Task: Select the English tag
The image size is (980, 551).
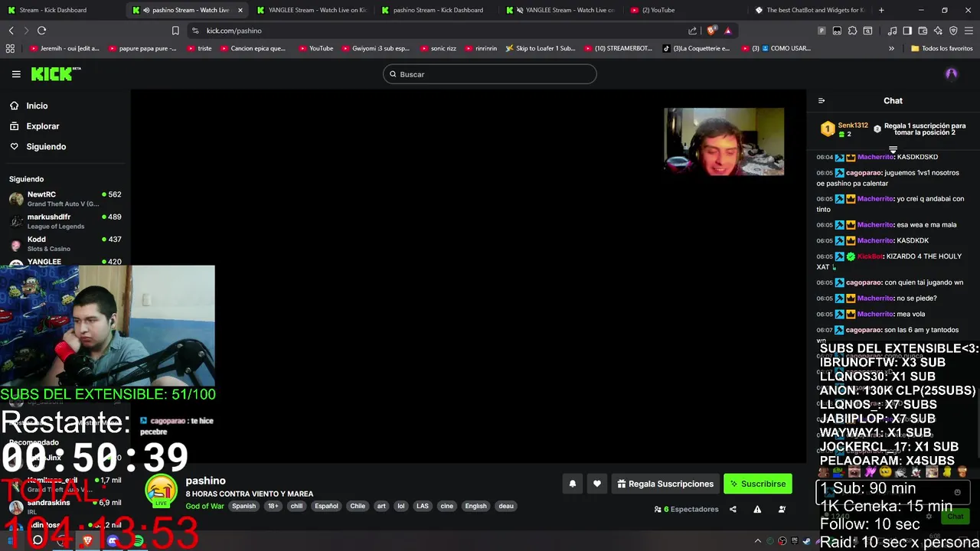Action: 475,506
